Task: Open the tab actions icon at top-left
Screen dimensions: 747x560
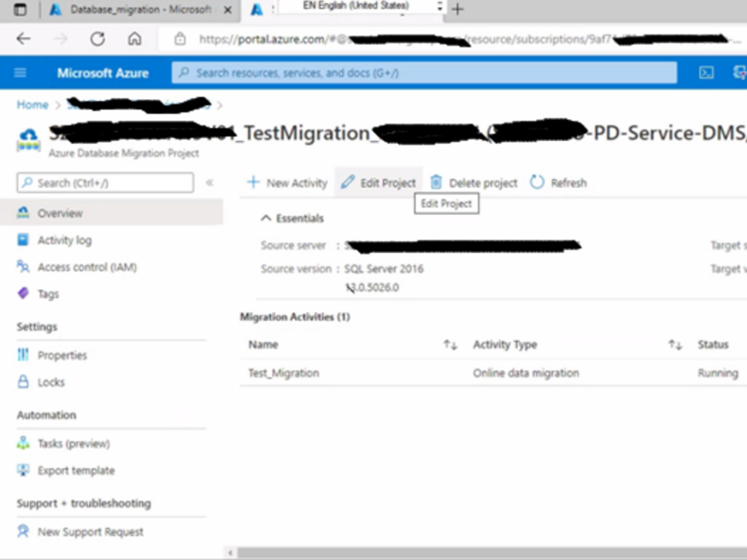Action: [x=20, y=9]
